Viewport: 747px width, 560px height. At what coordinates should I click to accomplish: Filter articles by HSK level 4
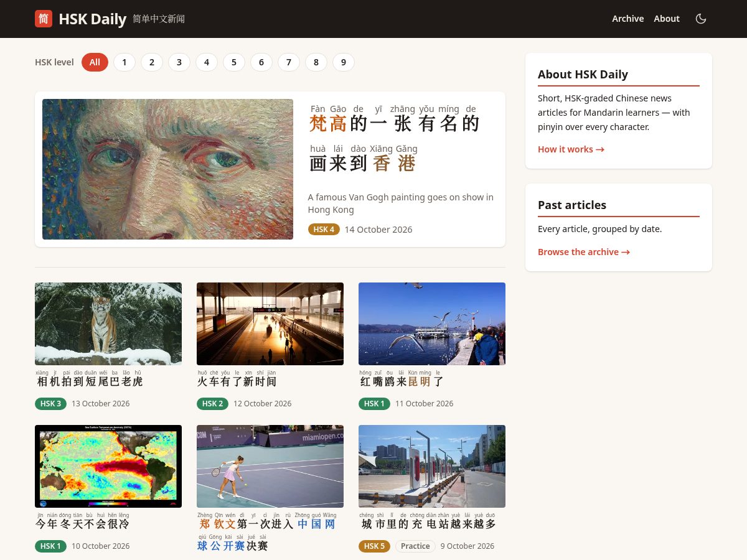207,62
